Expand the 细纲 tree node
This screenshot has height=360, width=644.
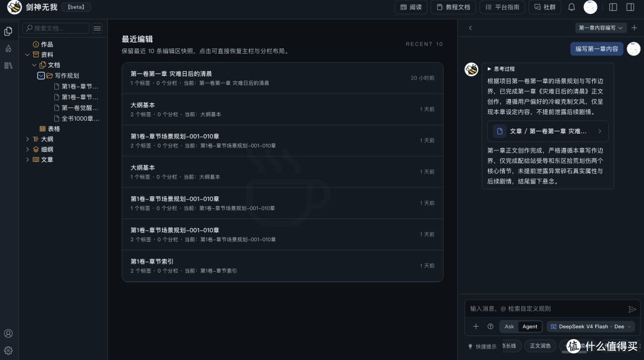point(27,149)
